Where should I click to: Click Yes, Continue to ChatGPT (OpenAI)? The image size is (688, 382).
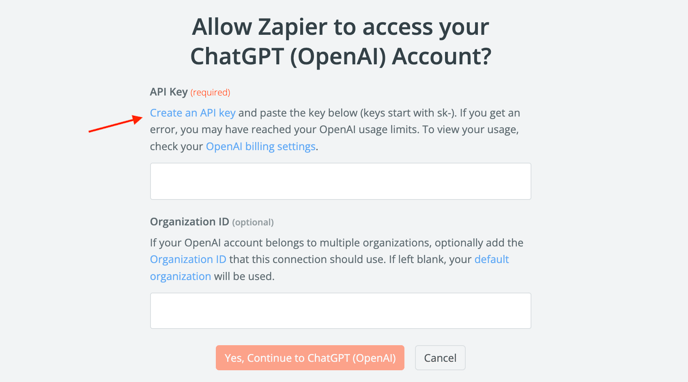pos(310,358)
